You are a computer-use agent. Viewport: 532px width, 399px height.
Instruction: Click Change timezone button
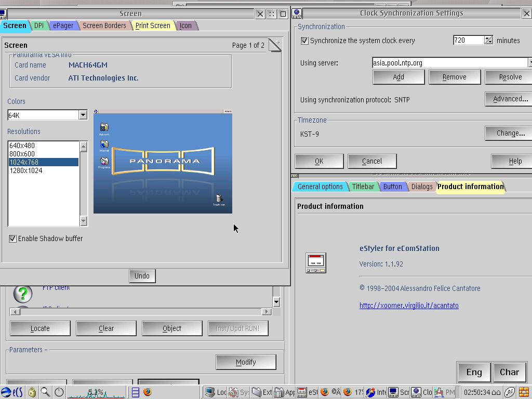click(x=509, y=133)
